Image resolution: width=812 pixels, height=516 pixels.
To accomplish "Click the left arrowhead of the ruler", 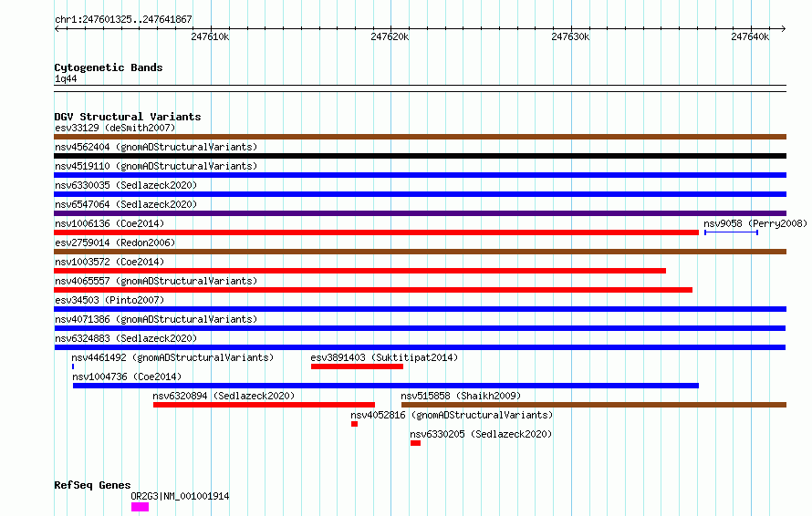I will click(57, 29).
